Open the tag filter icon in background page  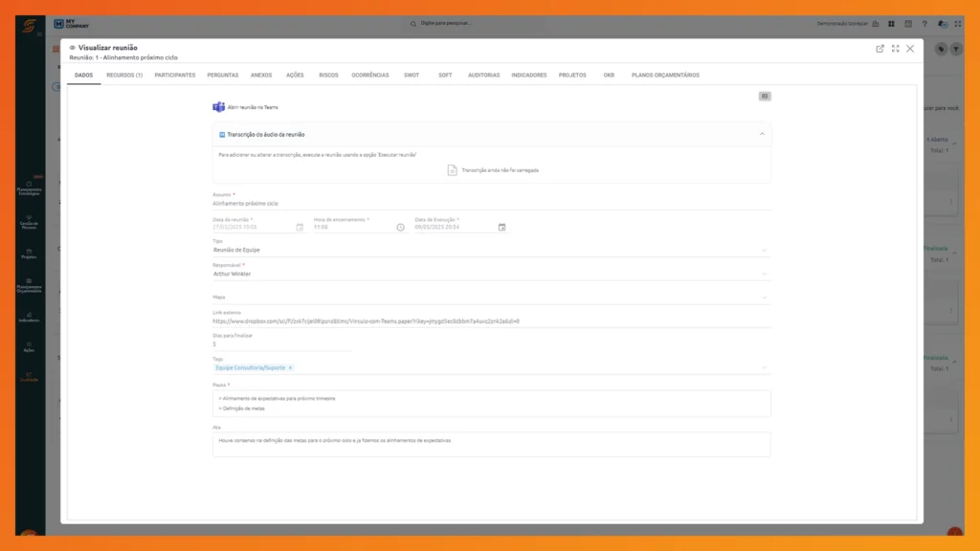point(941,49)
